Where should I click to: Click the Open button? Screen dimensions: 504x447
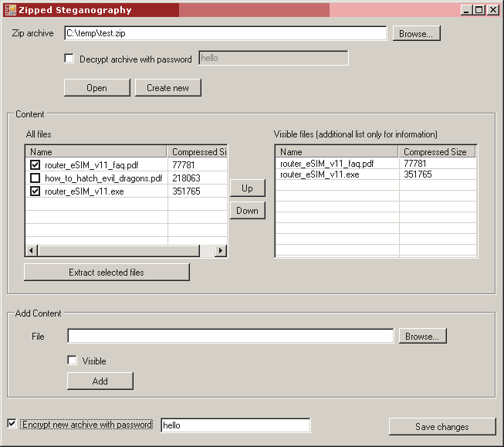96,88
